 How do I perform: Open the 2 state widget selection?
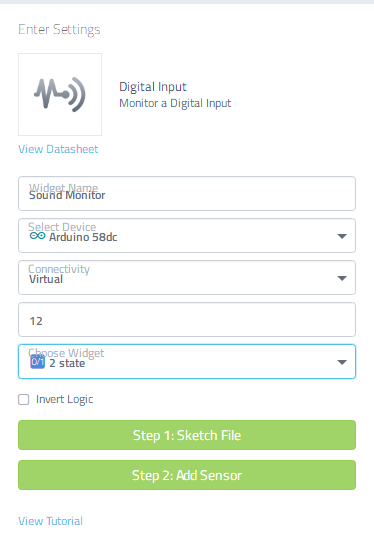click(187, 362)
